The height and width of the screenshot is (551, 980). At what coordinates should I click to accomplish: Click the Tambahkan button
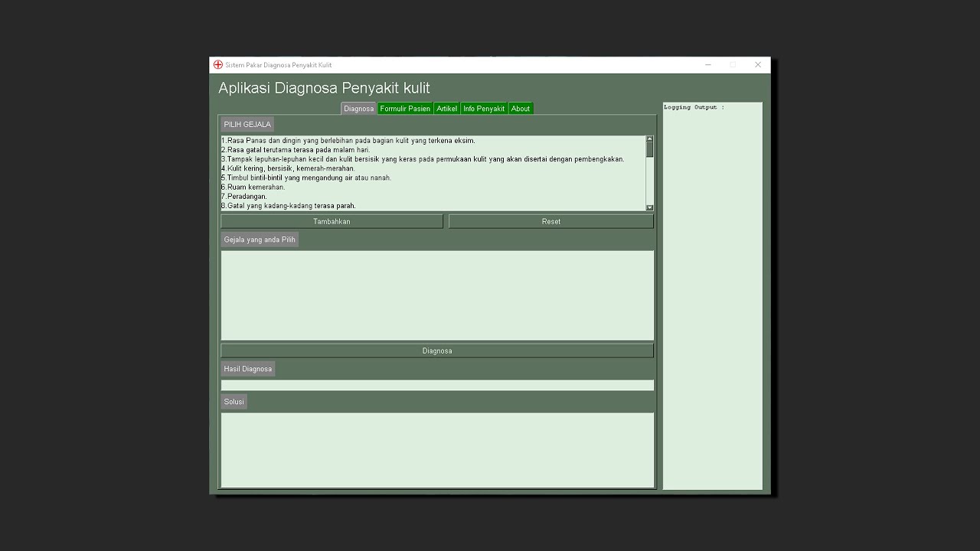pyautogui.click(x=332, y=221)
